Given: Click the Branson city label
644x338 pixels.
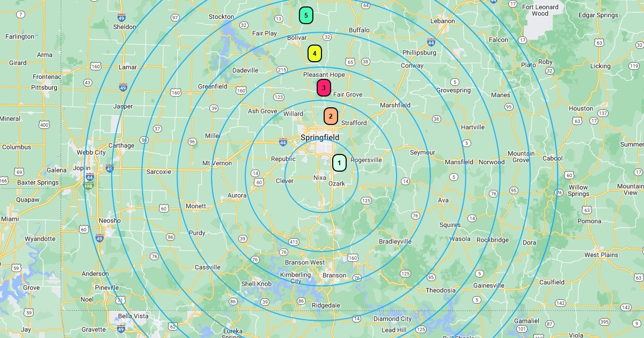Looking at the screenshot, I should click(334, 275).
